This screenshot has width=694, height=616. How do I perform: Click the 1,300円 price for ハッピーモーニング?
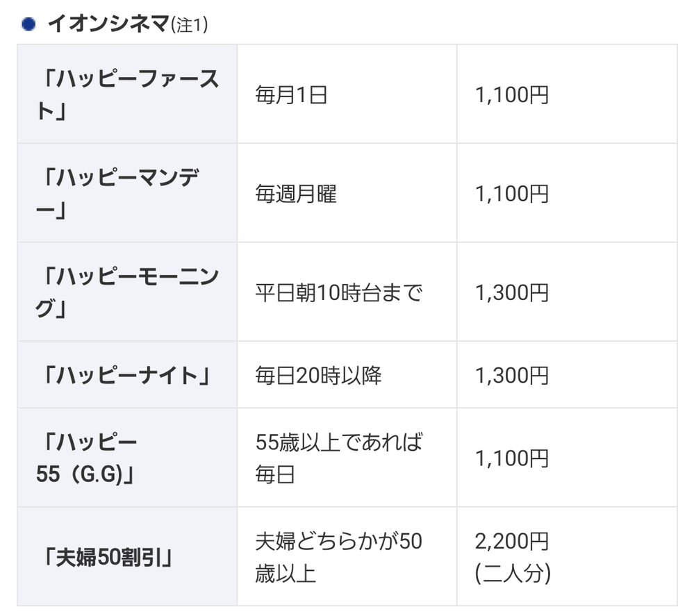point(512,292)
